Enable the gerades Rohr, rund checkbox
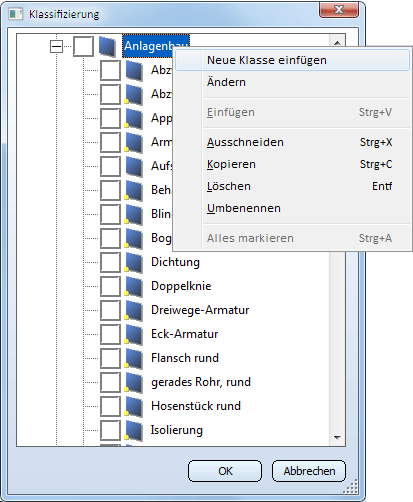This screenshot has height=502, width=413. [110, 382]
